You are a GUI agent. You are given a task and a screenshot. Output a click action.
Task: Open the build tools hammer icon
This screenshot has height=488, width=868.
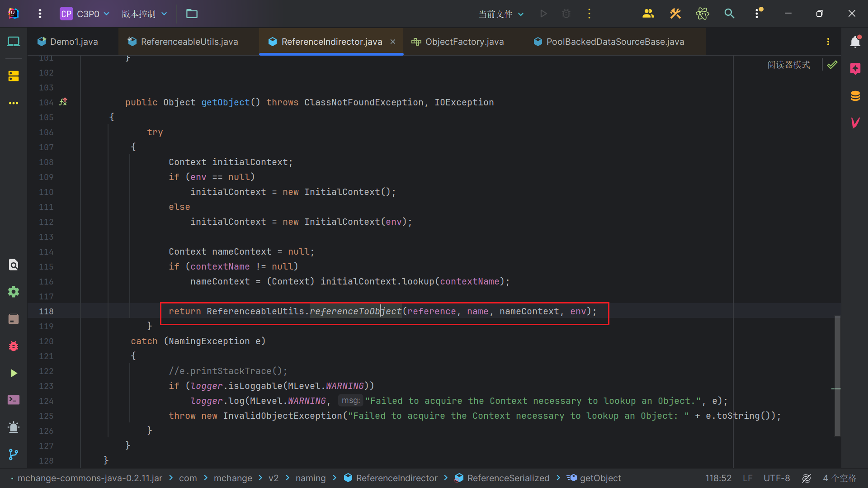click(675, 14)
